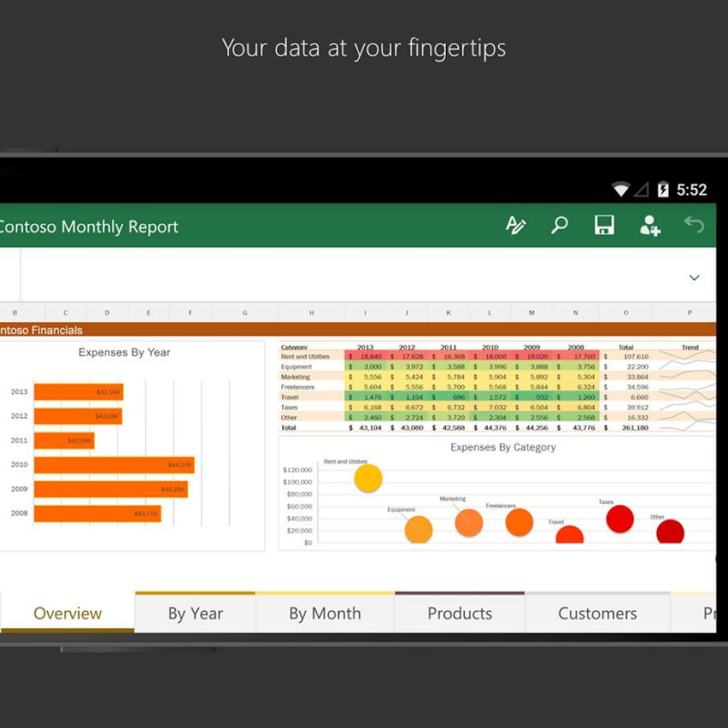Viewport: 728px width, 728px height.
Task: Select the Category table header cell
Action: coord(294,347)
